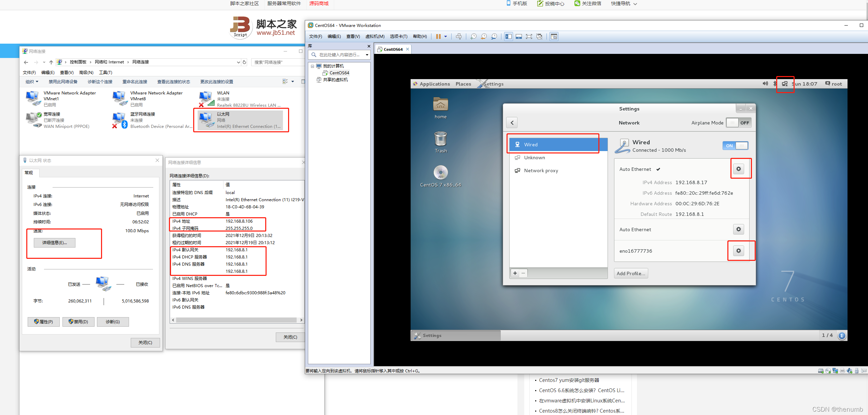Select the WLAN adapter icon

click(x=207, y=99)
